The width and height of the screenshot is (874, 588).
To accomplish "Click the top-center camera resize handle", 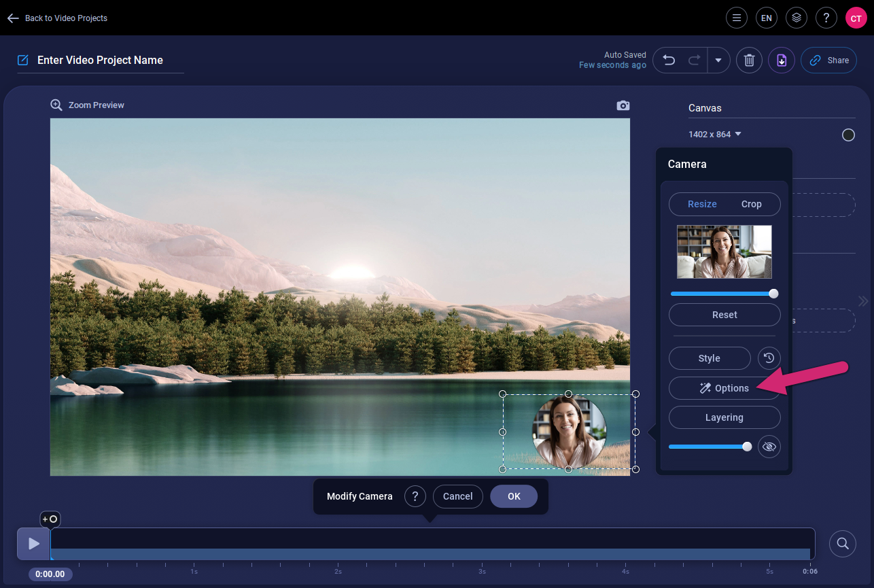I will click(x=569, y=394).
